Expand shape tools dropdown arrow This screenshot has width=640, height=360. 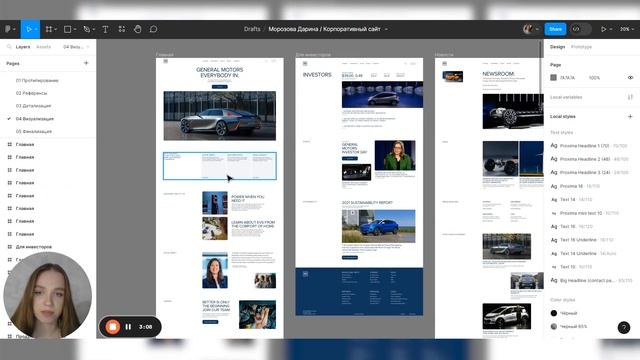tap(75, 29)
